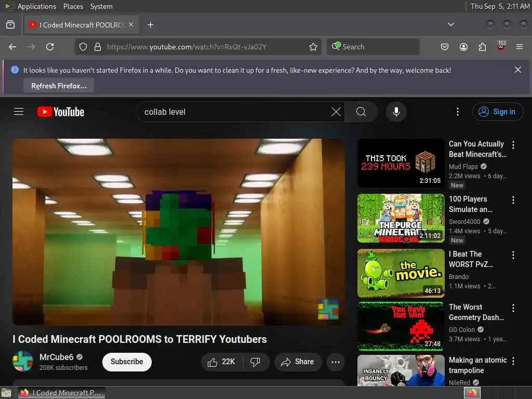532x399 pixels.
Task: Open the Pocket save icon
Action: click(445, 47)
